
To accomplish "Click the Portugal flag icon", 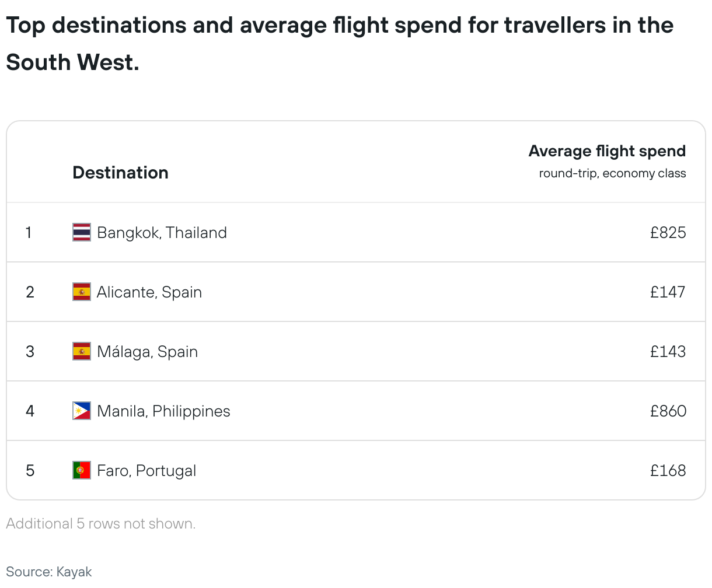I will [x=82, y=470].
